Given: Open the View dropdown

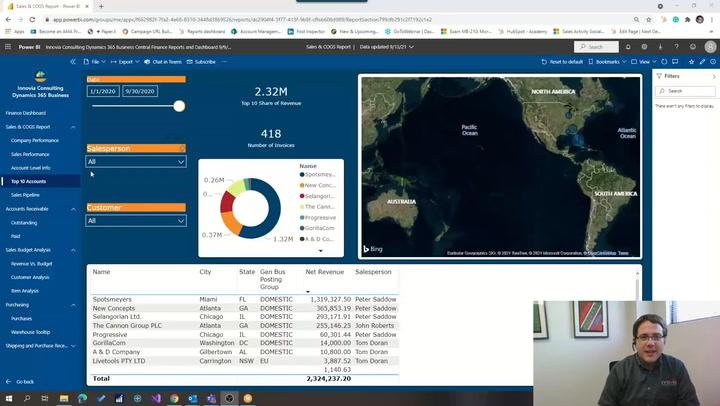Looking at the screenshot, I should tap(643, 62).
